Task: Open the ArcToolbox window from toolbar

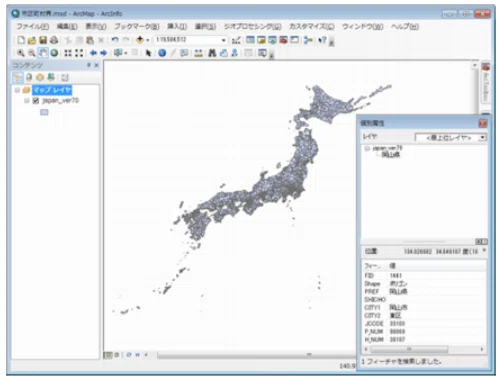Action: [283, 40]
